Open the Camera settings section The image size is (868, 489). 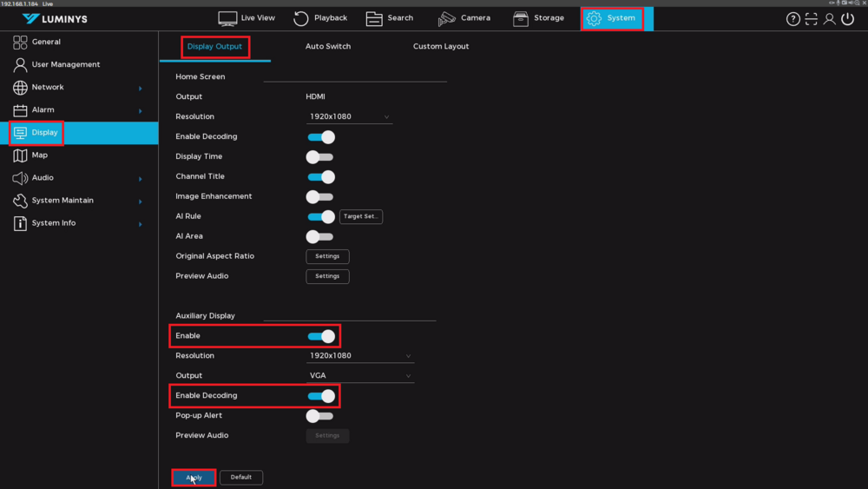tap(464, 18)
